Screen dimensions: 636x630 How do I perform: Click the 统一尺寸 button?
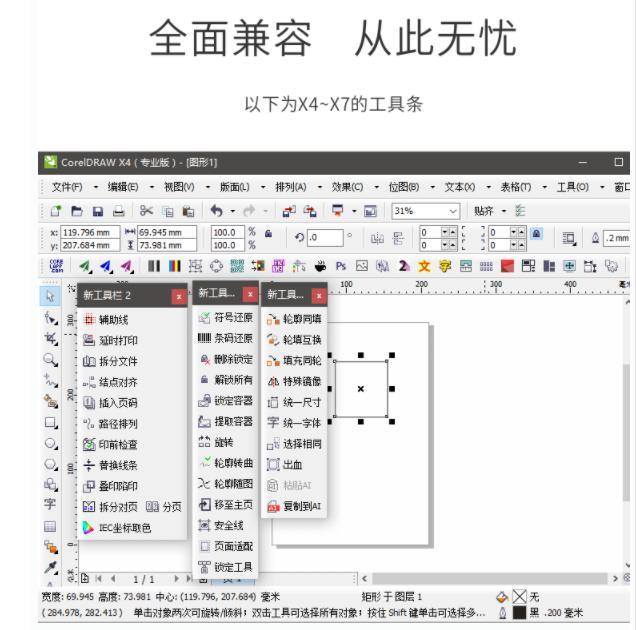tap(294, 402)
